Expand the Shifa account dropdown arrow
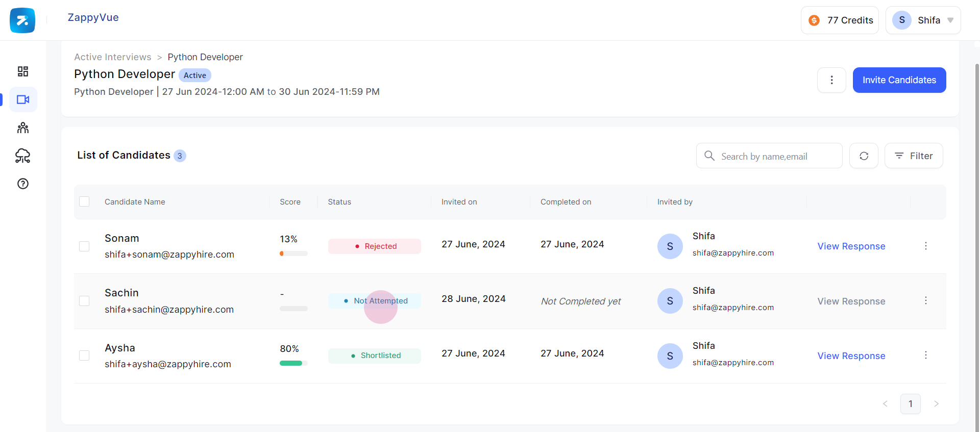Image resolution: width=980 pixels, height=432 pixels. tap(950, 20)
